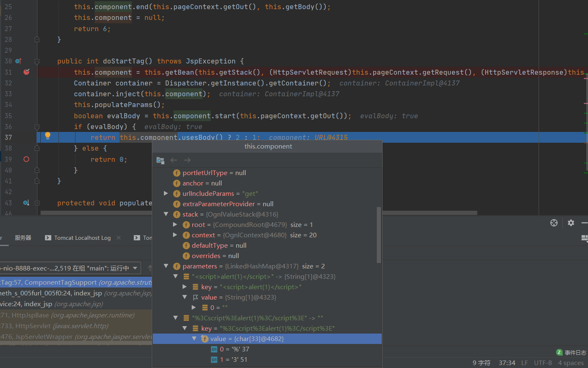Expand the root CompoundRoot node

click(x=175, y=224)
